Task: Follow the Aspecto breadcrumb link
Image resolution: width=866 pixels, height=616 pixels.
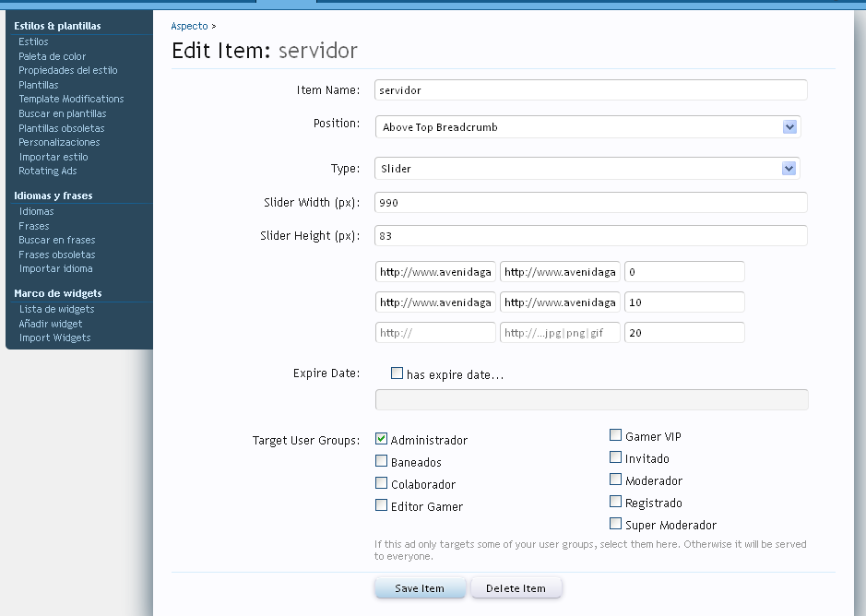Action: [x=190, y=26]
